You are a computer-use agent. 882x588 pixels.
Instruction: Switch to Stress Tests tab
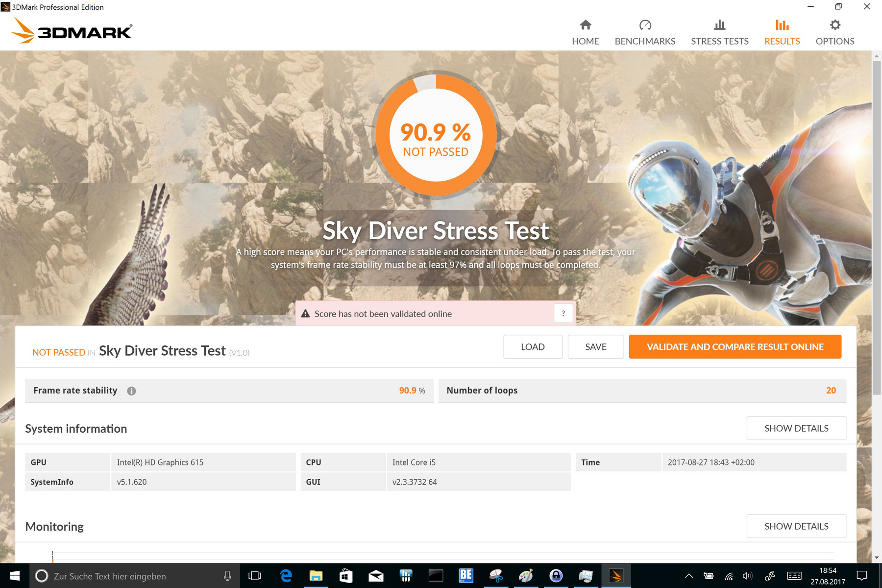[x=719, y=32]
